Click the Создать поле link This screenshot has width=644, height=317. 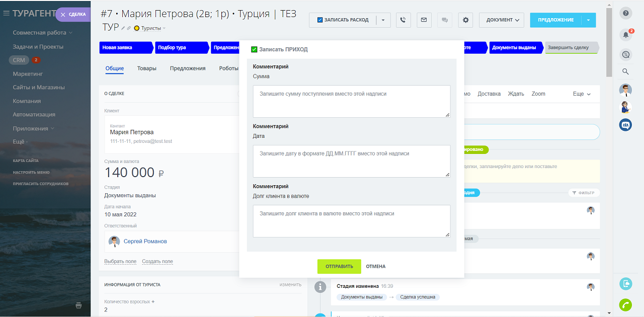pyautogui.click(x=157, y=262)
